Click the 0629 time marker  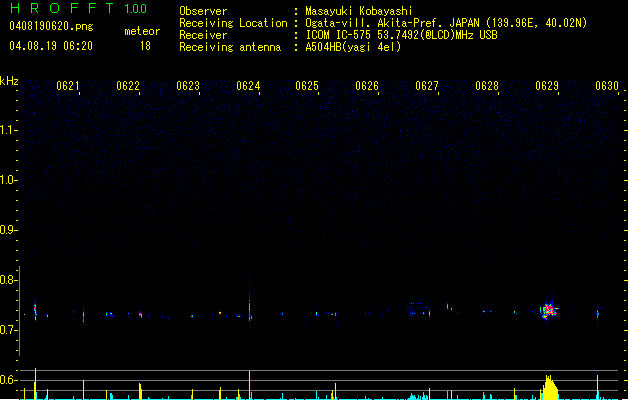point(547,86)
